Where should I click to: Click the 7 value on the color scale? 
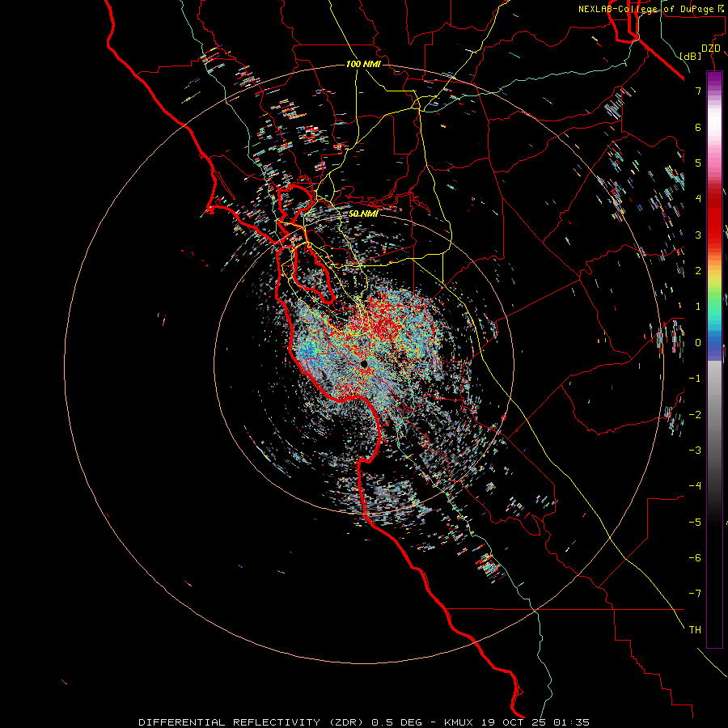[x=698, y=91]
